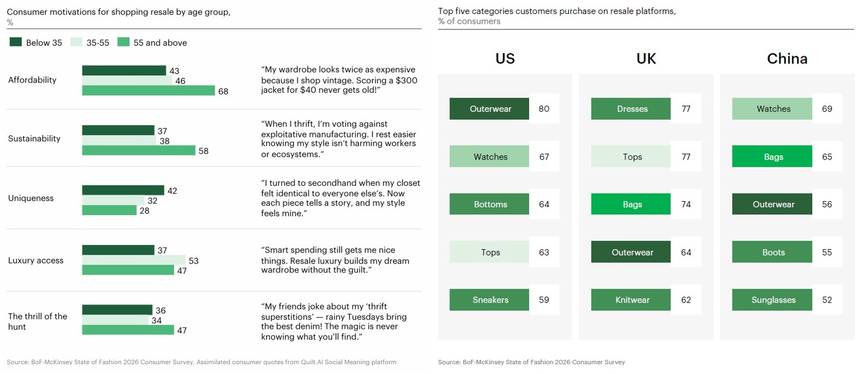Click the UK Bags category box
The image size is (868, 374).
click(631, 204)
